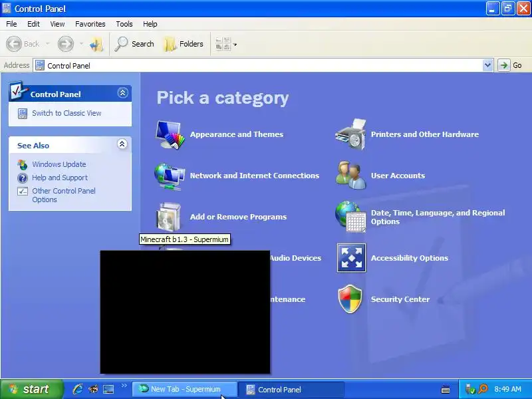Click the Other Control Panel Options icon
Image resolution: width=532 pixels, height=399 pixels.
pyautogui.click(x=23, y=192)
